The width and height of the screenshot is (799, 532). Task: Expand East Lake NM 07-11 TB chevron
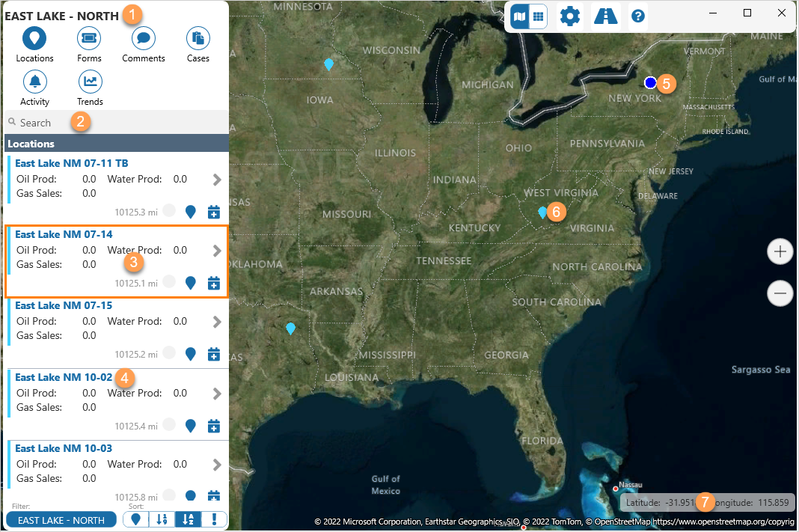(217, 180)
